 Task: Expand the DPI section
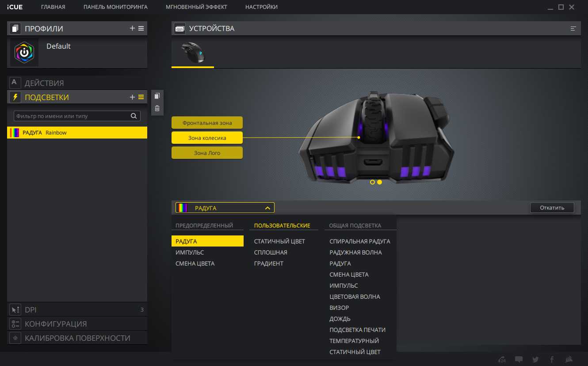point(77,310)
